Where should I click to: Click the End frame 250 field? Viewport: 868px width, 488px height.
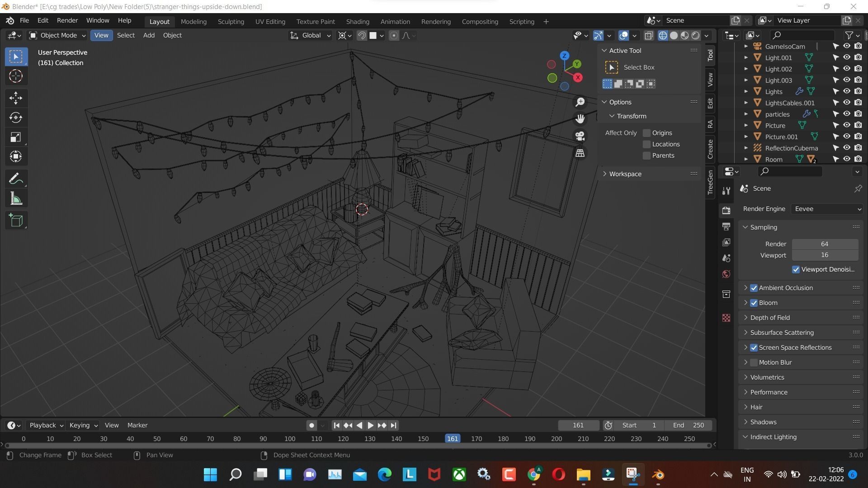click(x=688, y=425)
